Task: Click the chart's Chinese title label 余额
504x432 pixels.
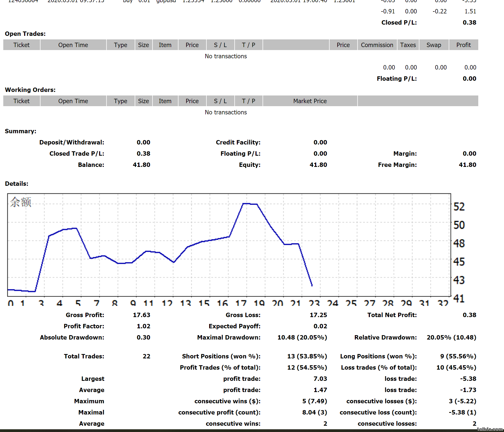Action: 21,202
